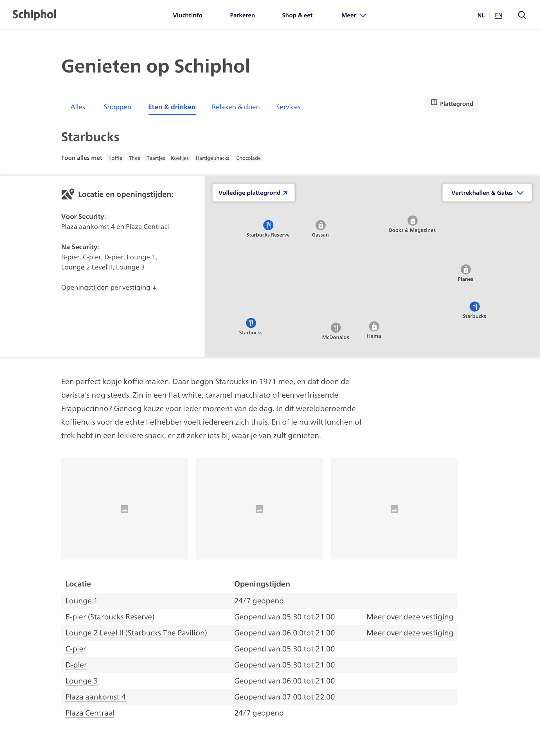Open the middle image placeholder thumbnail
The width and height of the screenshot is (540, 756).
(259, 509)
